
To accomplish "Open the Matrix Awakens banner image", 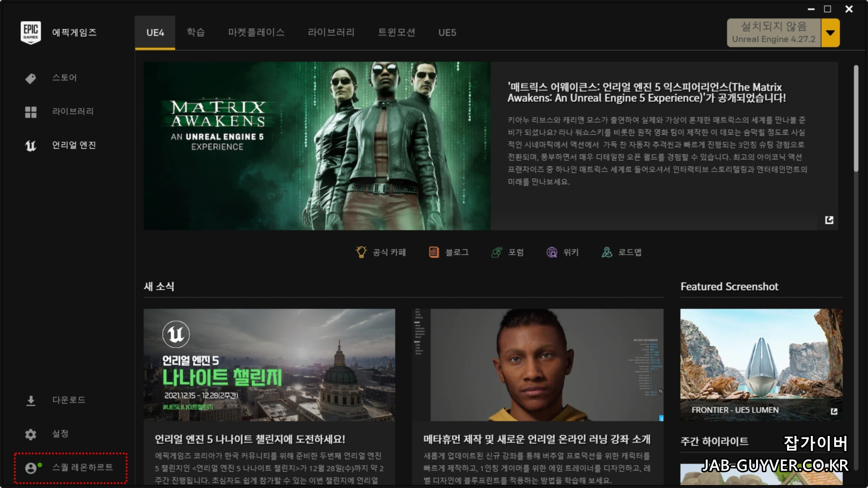I will point(317,146).
